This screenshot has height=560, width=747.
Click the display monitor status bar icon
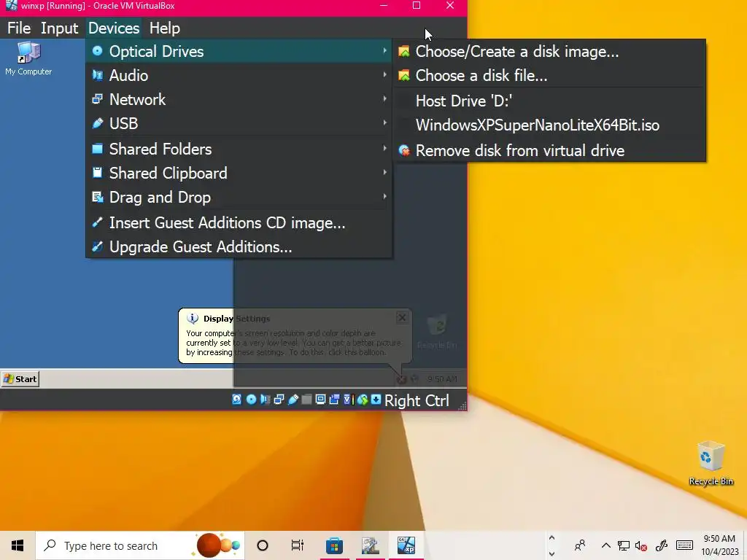click(321, 400)
